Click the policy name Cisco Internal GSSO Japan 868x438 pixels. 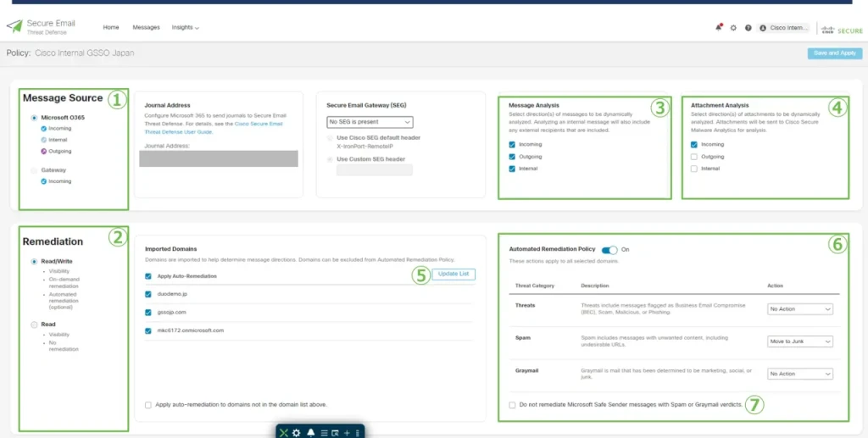click(84, 53)
